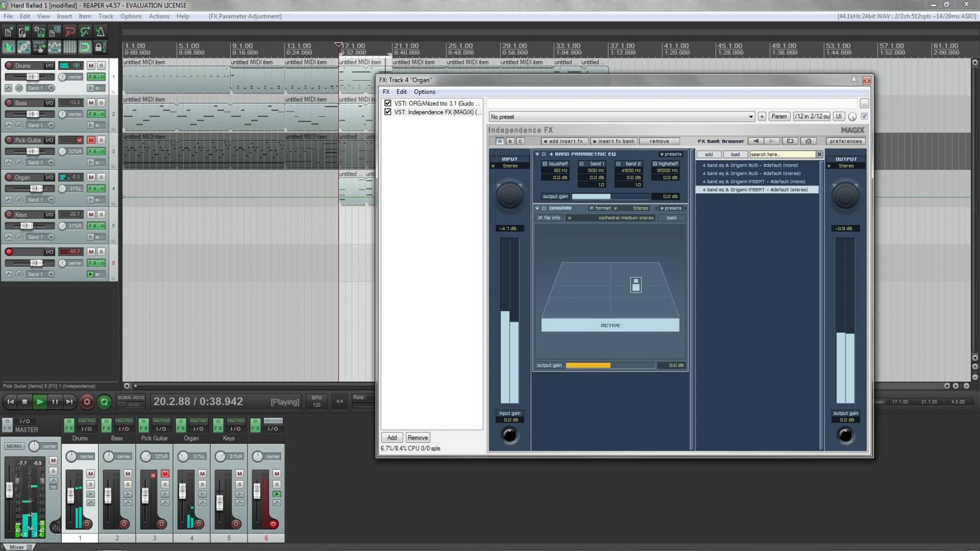Toggle the item locking padlock icon
The width and height of the screenshot is (980, 551).
pos(100,47)
